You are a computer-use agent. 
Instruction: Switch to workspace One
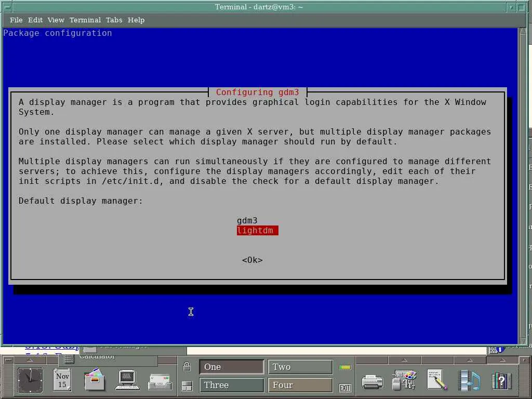(x=231, y=367)
